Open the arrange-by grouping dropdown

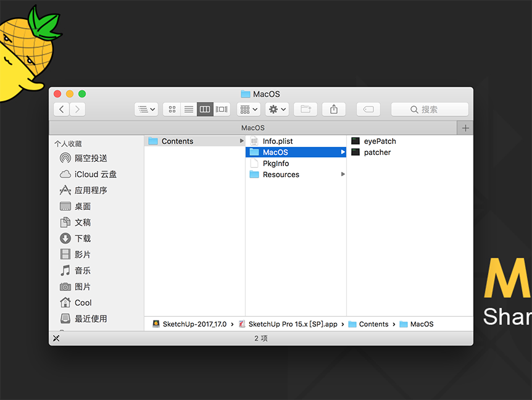[249, 109]
